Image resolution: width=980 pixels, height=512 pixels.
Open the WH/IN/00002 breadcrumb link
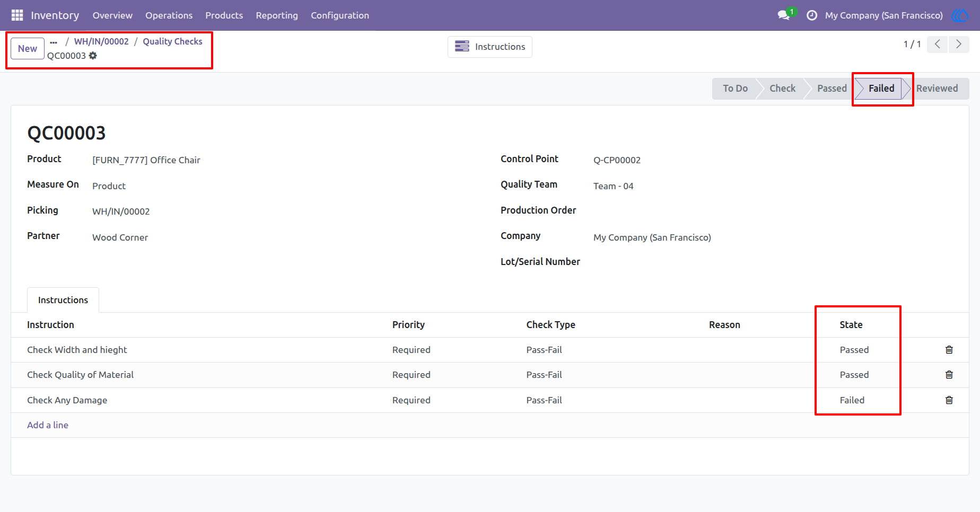point(101,41)
